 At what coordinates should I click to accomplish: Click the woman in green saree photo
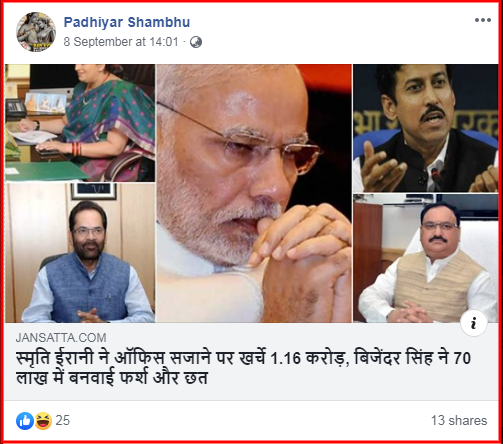pos(80,123)
